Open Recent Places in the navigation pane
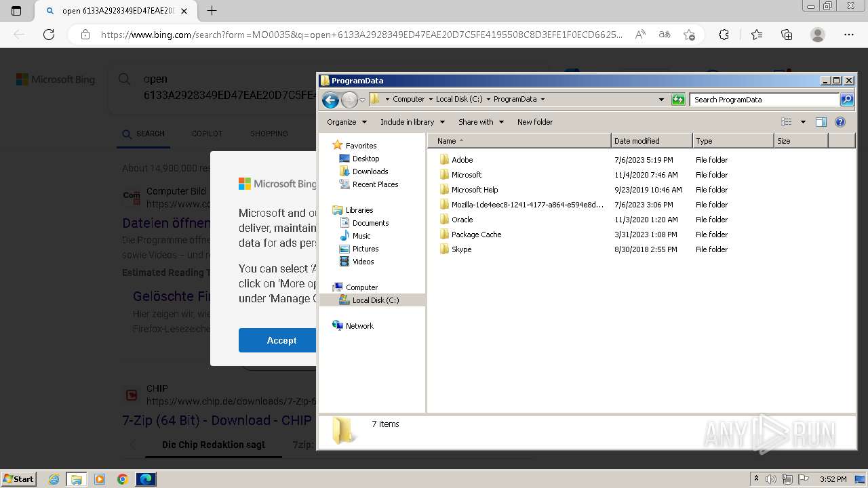The image size is (868, 488). pos(375,184)
